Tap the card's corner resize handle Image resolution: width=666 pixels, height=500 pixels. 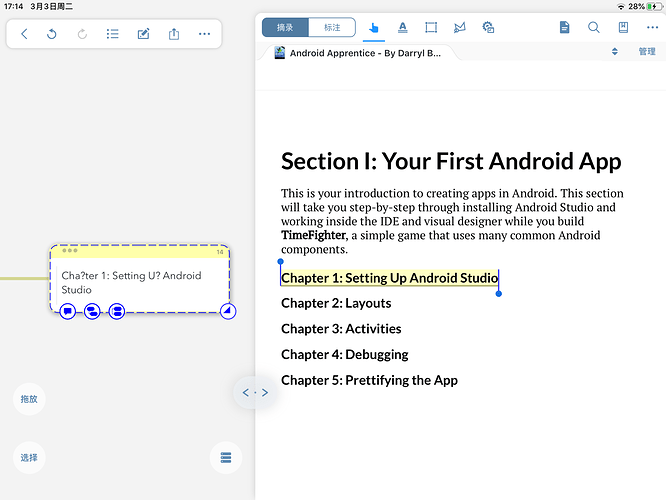228,311
